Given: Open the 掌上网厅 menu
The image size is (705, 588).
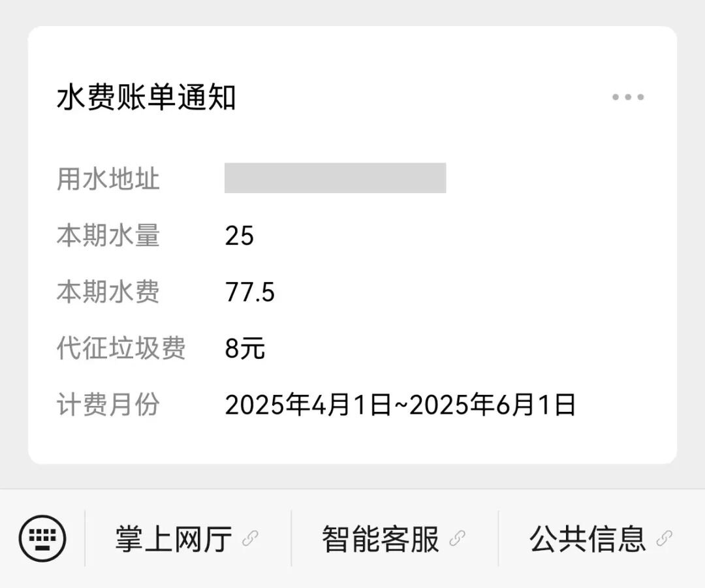Looking at the screenshot, I should click(174, 539).
